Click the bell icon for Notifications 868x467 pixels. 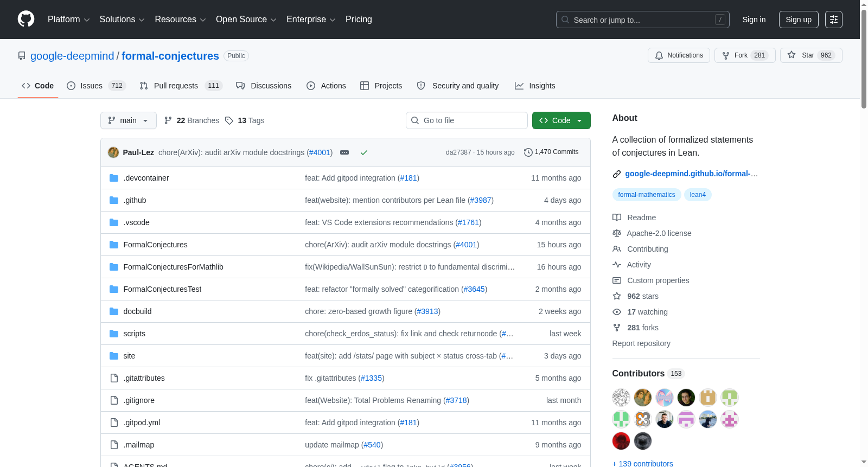coord(659,55)
